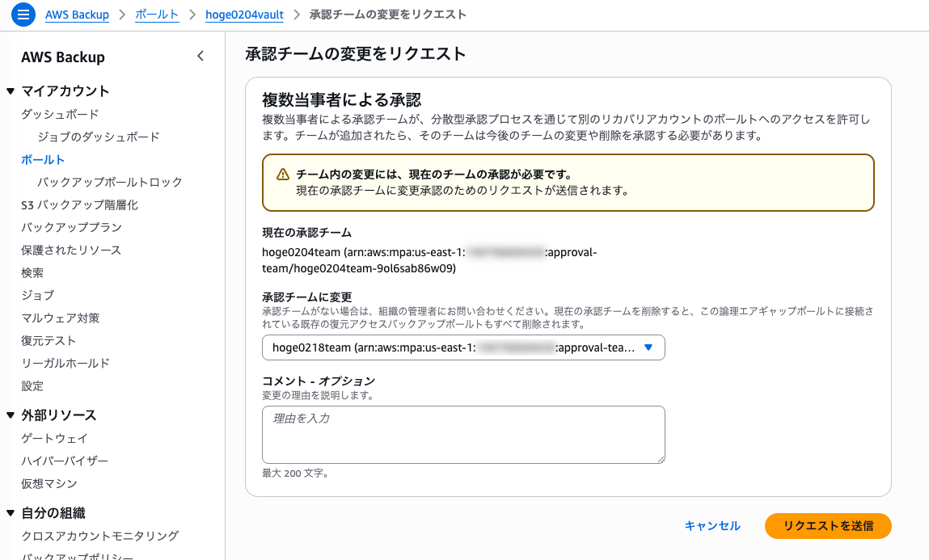This screenshot has width=929, height=560.
Task: Click the リクエストを送信 button
Action: (x=828, y=526)
